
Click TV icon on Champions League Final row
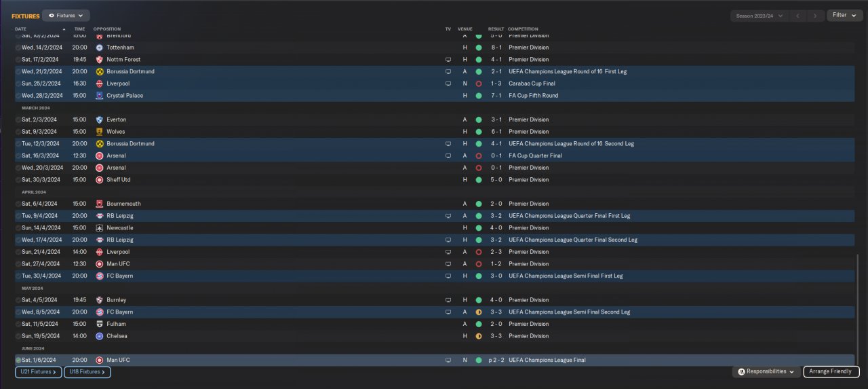coord(448,360)
